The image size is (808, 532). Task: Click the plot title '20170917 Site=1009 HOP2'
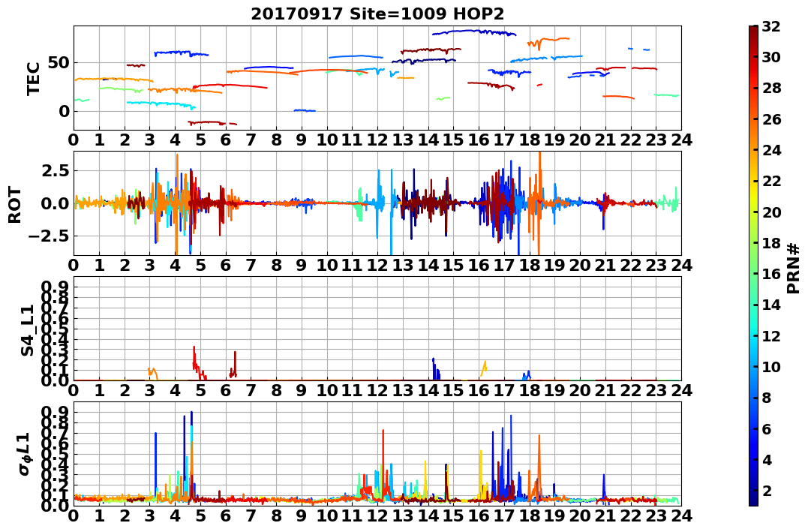tap(377, 14)
